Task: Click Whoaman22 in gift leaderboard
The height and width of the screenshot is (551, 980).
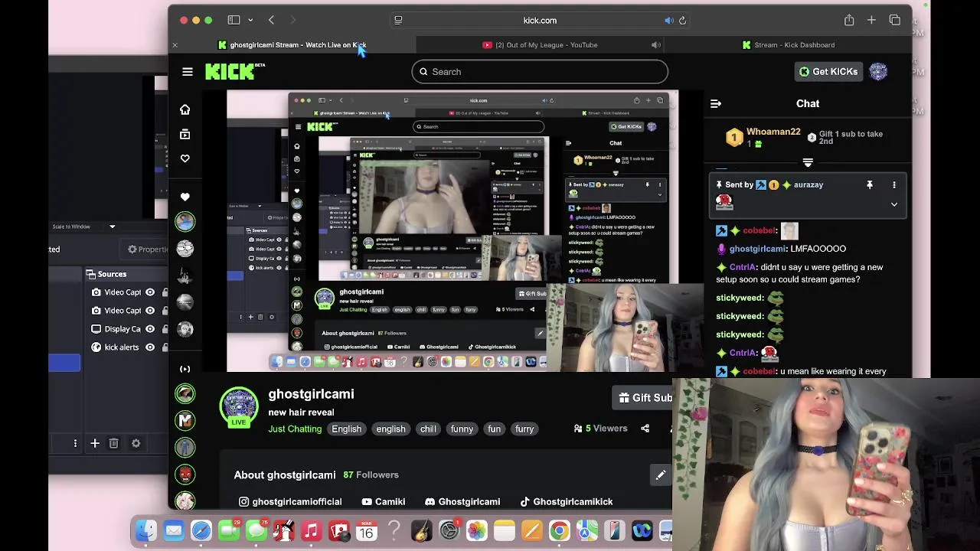Action: click(x=773, y=132)
